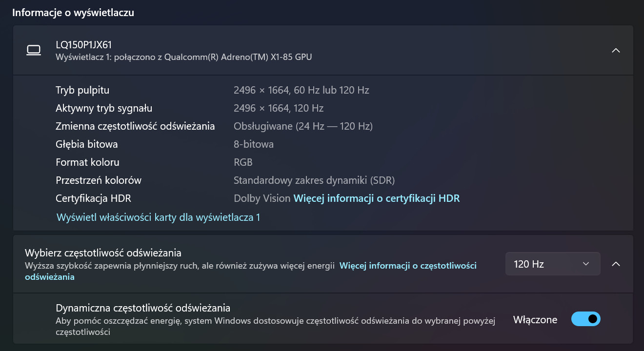The image size is (644, 351).
Task: Select the LQ150P1JX61 display name
Action: 84,45
